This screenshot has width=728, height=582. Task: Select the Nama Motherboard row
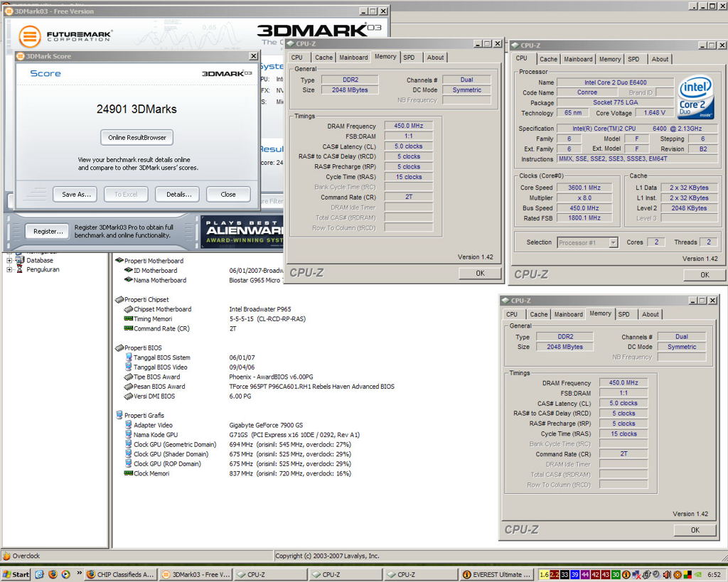click(x=204, y=280)
